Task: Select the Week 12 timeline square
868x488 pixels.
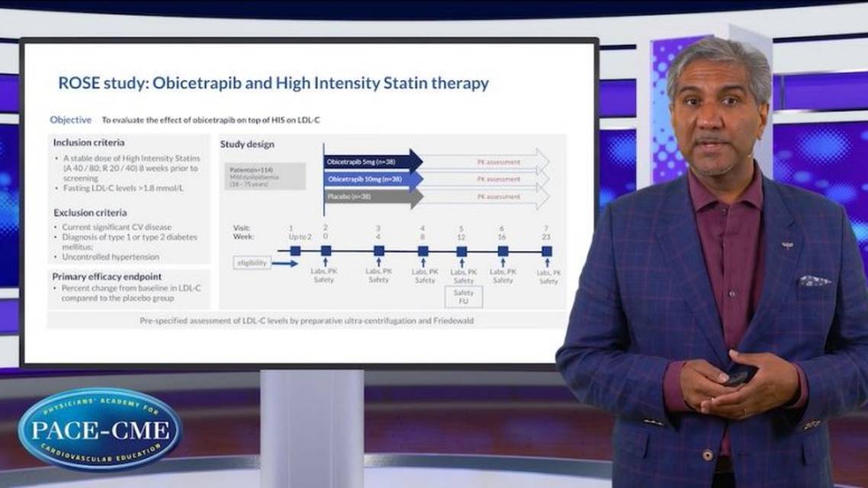Action: [x=462, y=250]
